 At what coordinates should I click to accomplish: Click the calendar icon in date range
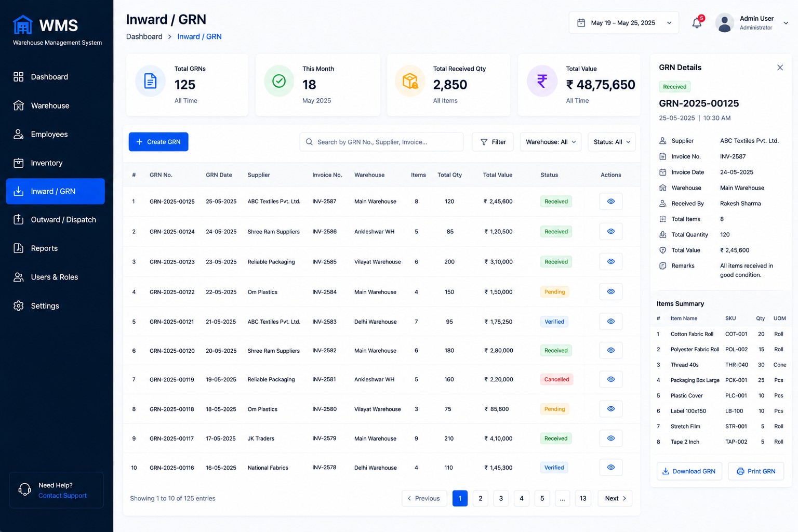[581, 23]
